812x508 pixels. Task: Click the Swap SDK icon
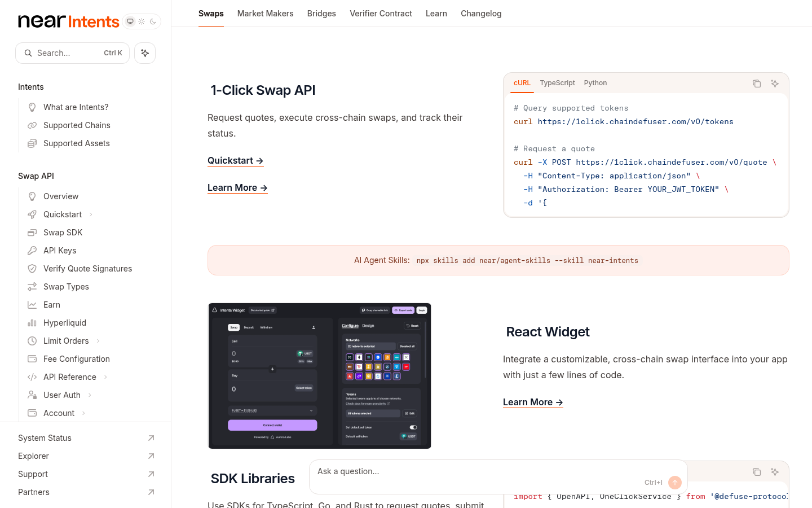point(32,233)
